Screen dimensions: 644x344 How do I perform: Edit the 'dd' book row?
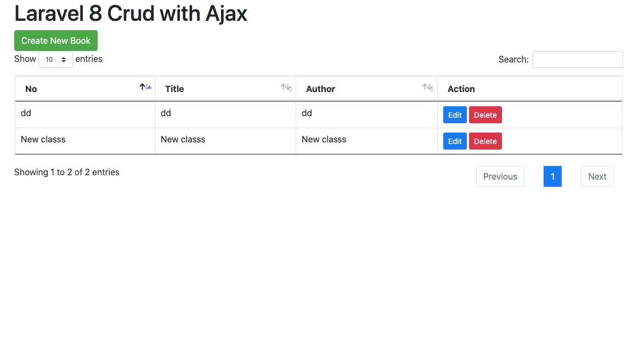455,115
